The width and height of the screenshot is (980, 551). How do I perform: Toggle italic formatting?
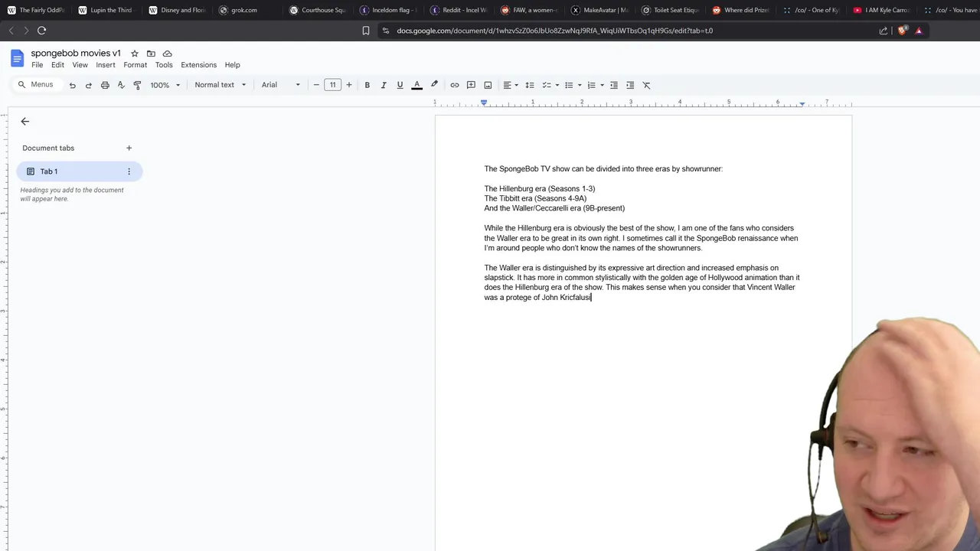(384, 85)
